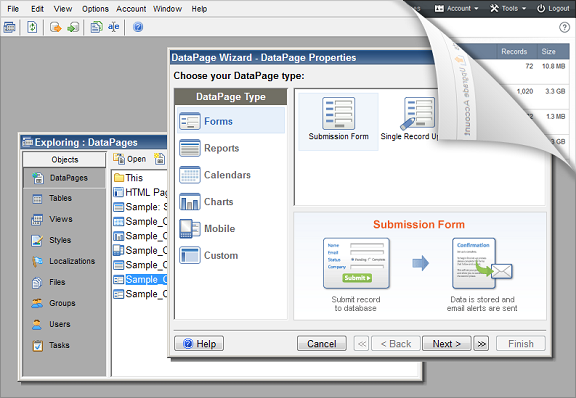Open the Options menu
Viewport: 576px width, 398px height.
95,9
